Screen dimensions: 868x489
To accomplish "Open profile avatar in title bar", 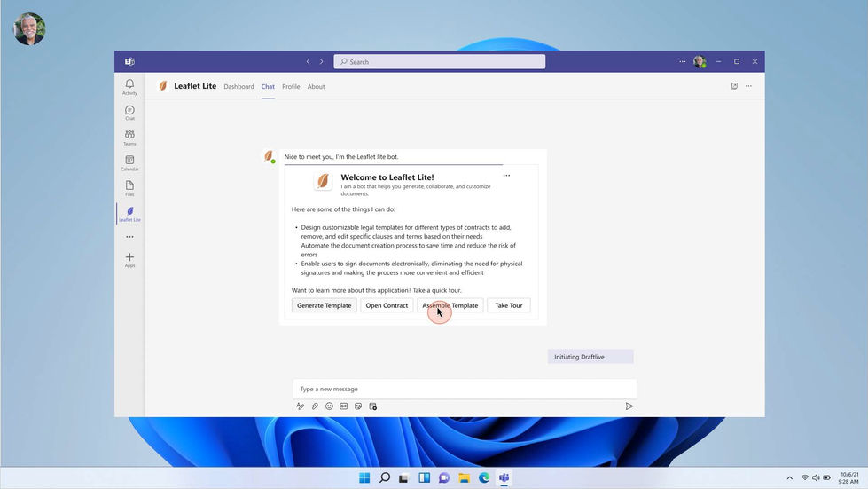I will click(700, 61).
